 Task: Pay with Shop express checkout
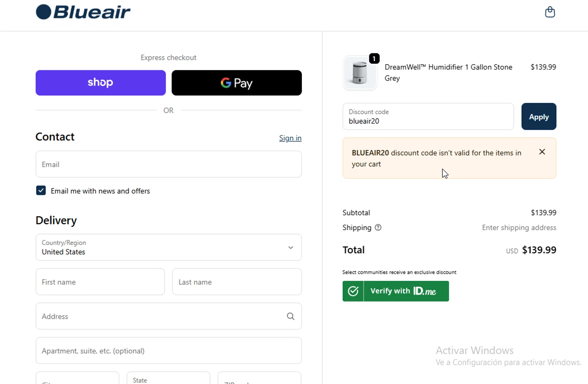pyautogui.click(x=100, y=83)
